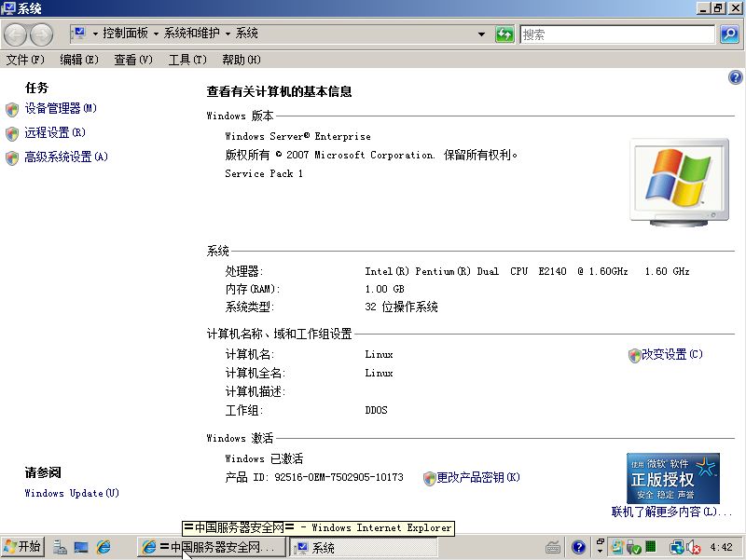
Task: Switch to 中国服务器安全网 Internet Explorer taskbar button
Action: pyautogui.click(x=212, y=547)
